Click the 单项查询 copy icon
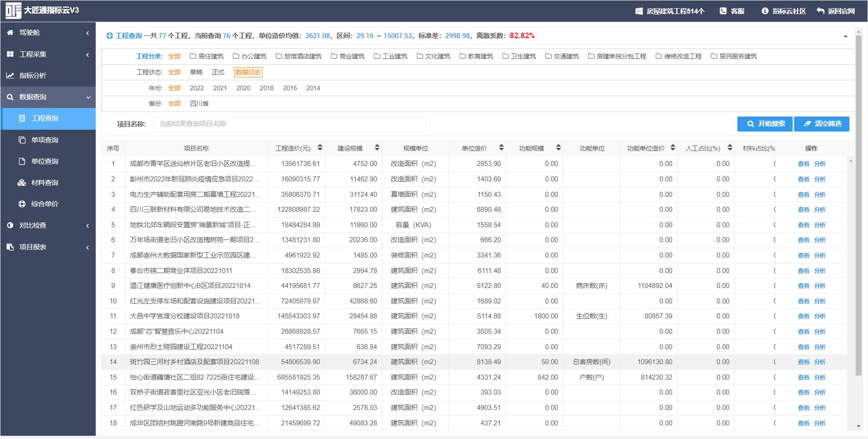 point(22,140)
